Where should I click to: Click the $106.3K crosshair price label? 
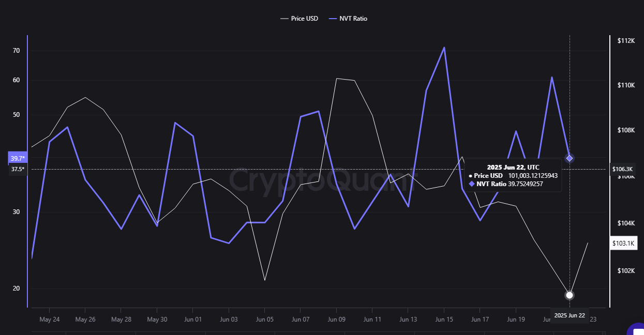point(622,169)
